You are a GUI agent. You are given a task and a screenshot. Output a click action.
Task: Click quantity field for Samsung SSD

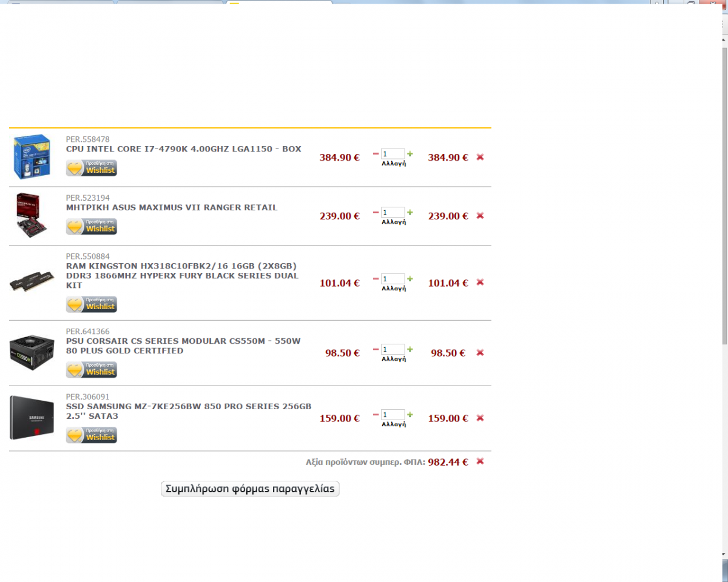point(393,415)
